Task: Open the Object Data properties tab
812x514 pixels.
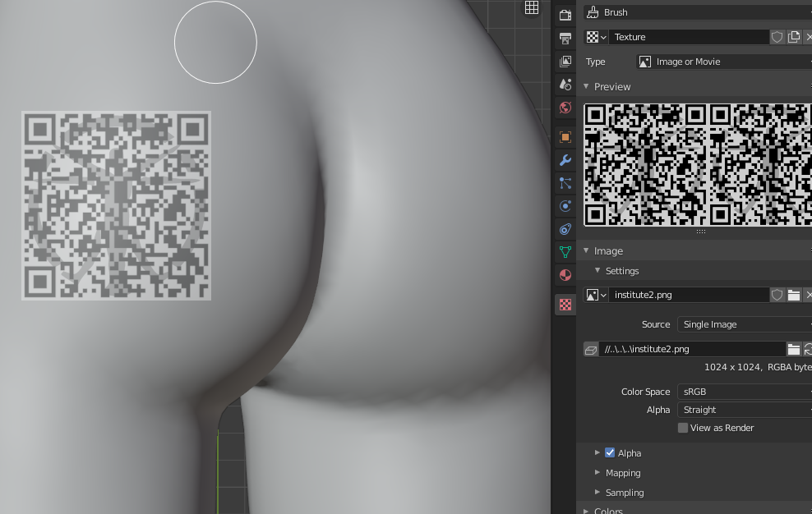Action: 565,252
